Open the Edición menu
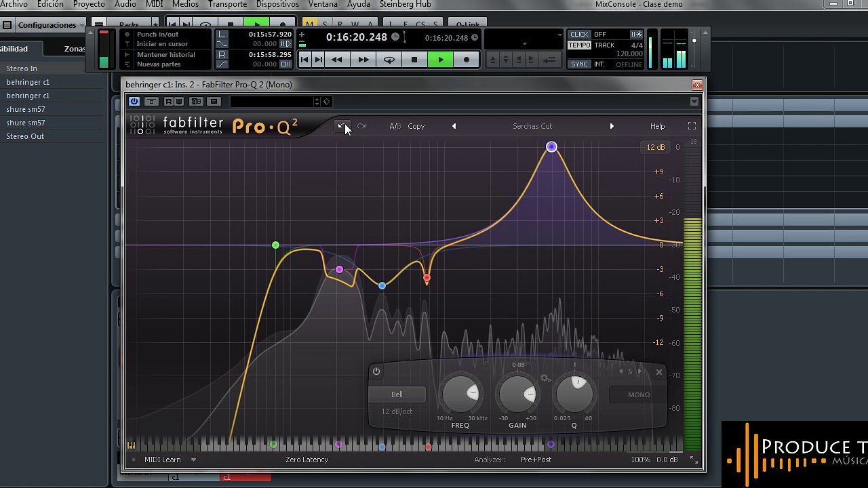868x488 pixels. pyautogui.click(x=50, y=4)
